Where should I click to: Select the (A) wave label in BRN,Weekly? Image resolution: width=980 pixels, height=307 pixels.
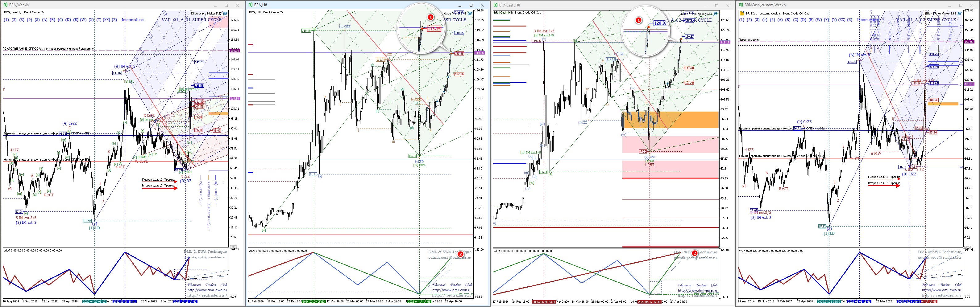44,20
